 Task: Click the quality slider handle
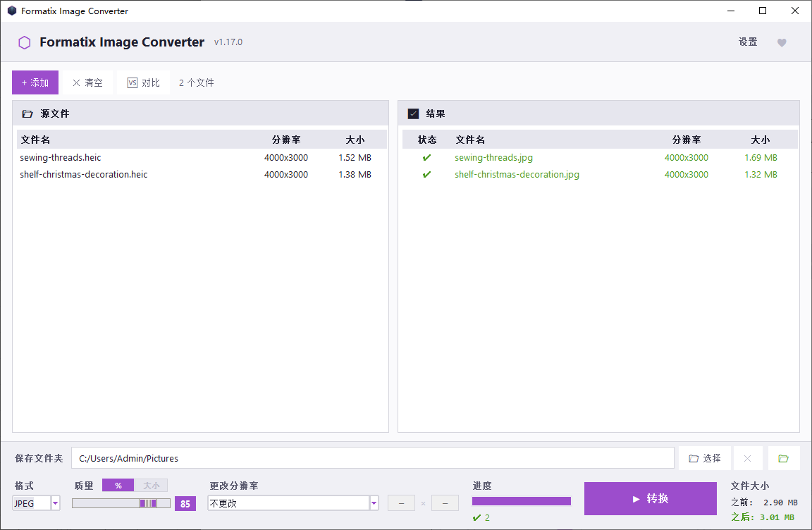click(148, 503)
